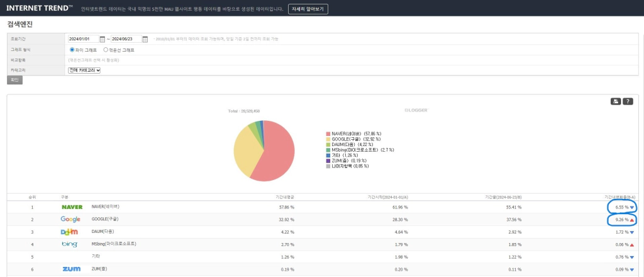Screen dimensions: 644x277
Task: Click the bing logo in row 4
Action: pyautogui.click(x=69, y=244)
